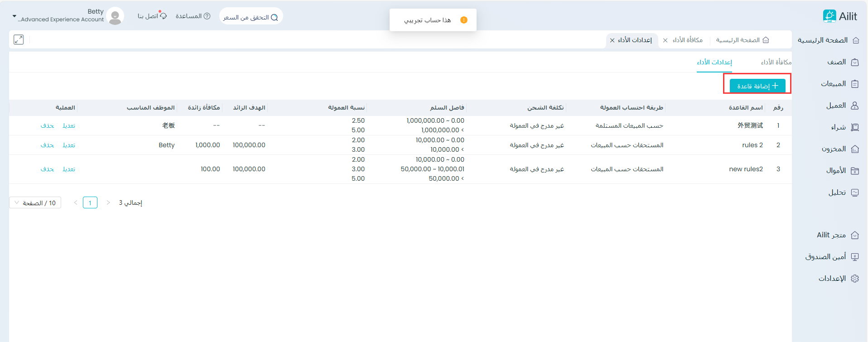Click the fullscreen expand icon
Screen dimensions: 868x342
pos(19,40)
